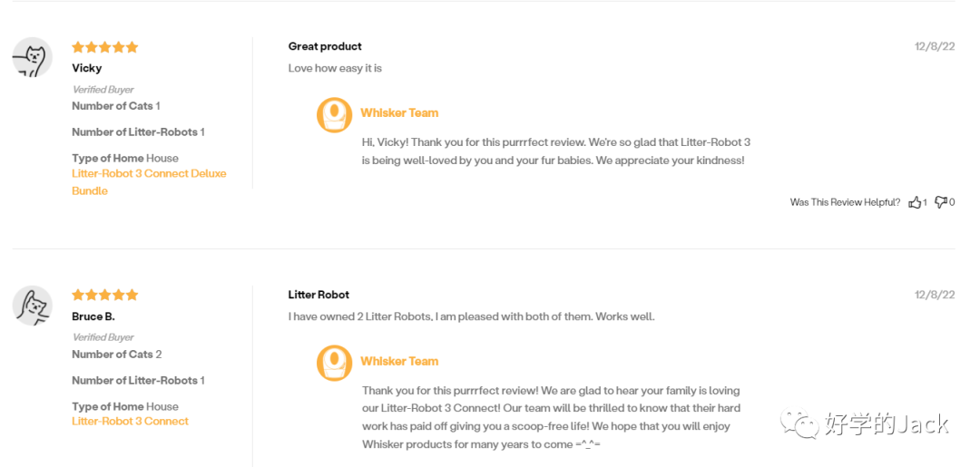Click reviewer name Bruce B.

93,316
